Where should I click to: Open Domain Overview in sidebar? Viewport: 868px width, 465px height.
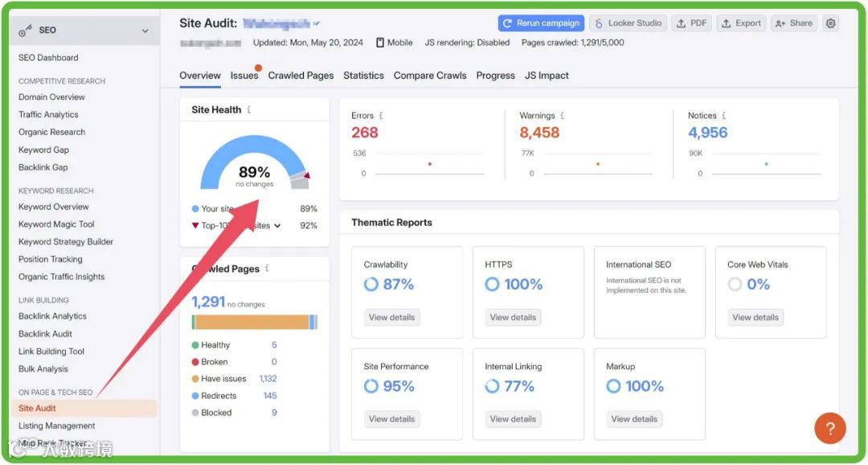coord(51,97)
